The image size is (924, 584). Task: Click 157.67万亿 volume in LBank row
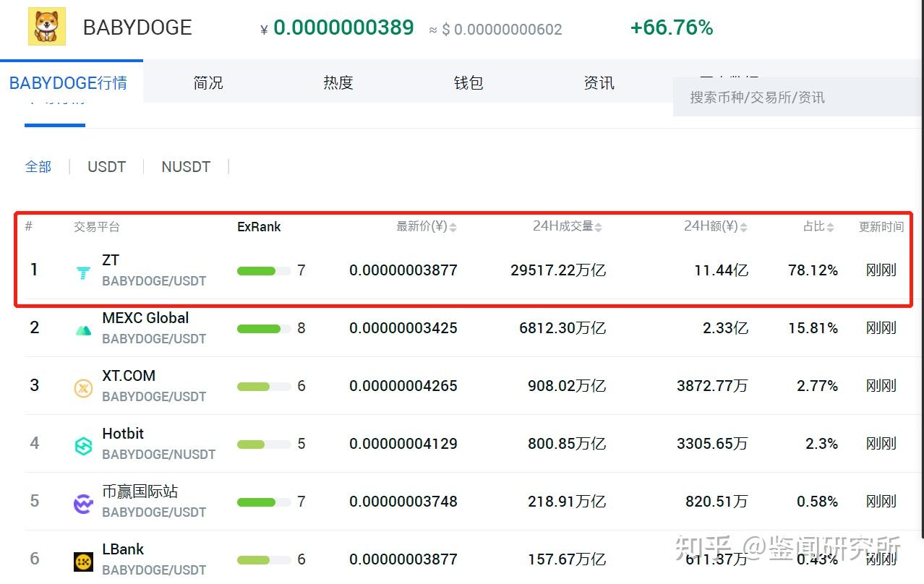pyautogui.click(x=567, y=559)
